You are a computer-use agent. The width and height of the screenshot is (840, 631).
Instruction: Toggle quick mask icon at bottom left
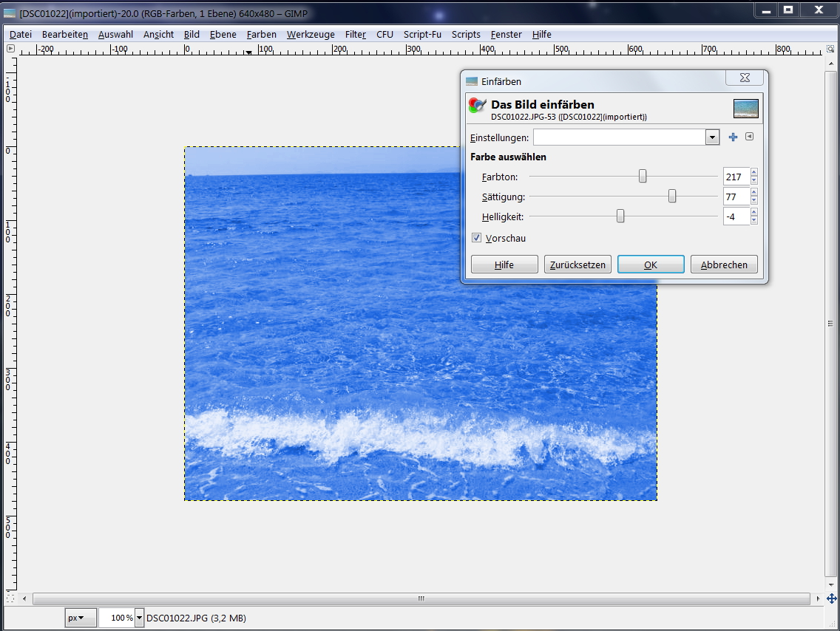[x=10, y=598]
